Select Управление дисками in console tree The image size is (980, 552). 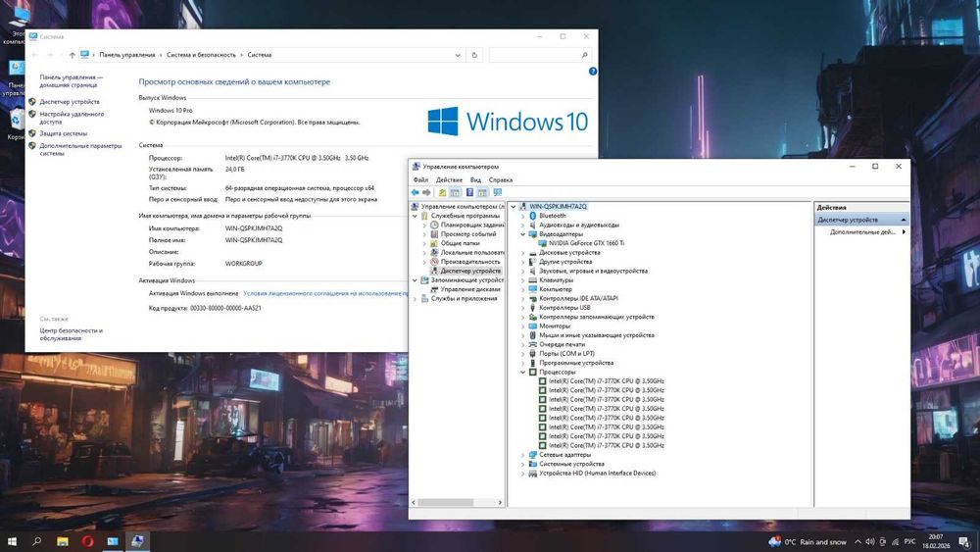(x=470, y=289)
